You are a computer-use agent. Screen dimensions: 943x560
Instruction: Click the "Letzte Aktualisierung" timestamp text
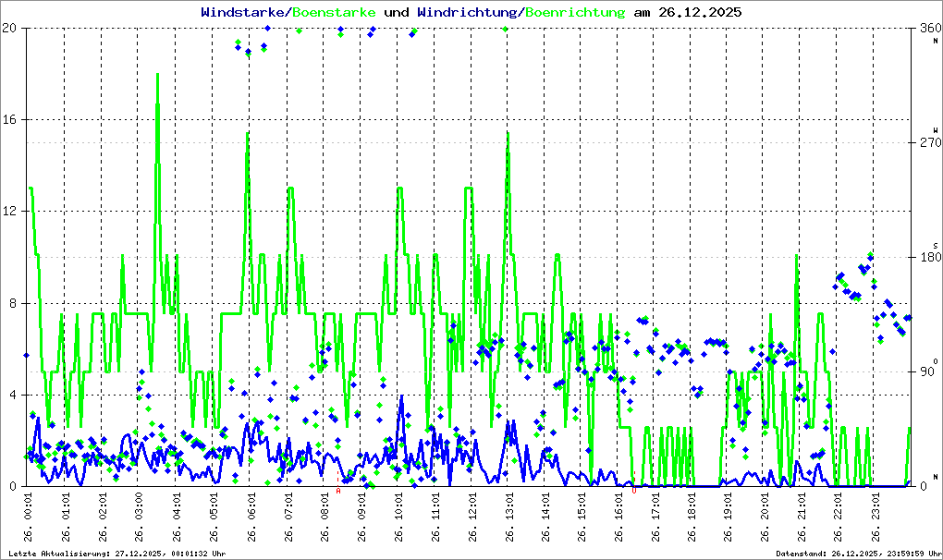click(117, 554)
